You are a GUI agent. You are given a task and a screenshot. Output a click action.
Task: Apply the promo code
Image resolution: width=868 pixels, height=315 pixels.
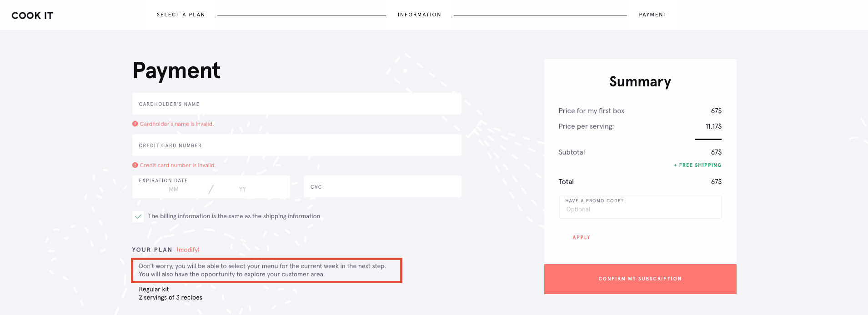click(x=582, y=237)
